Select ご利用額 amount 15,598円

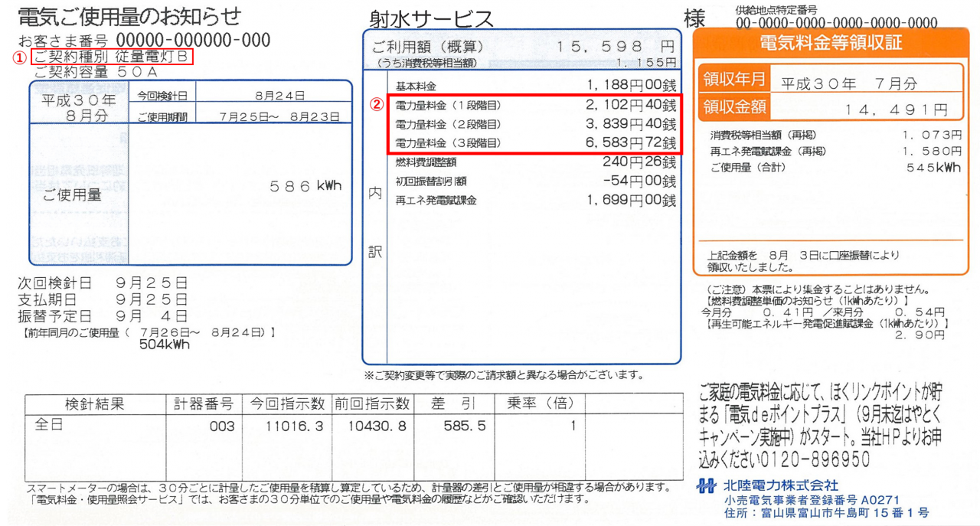click(615, 47)
